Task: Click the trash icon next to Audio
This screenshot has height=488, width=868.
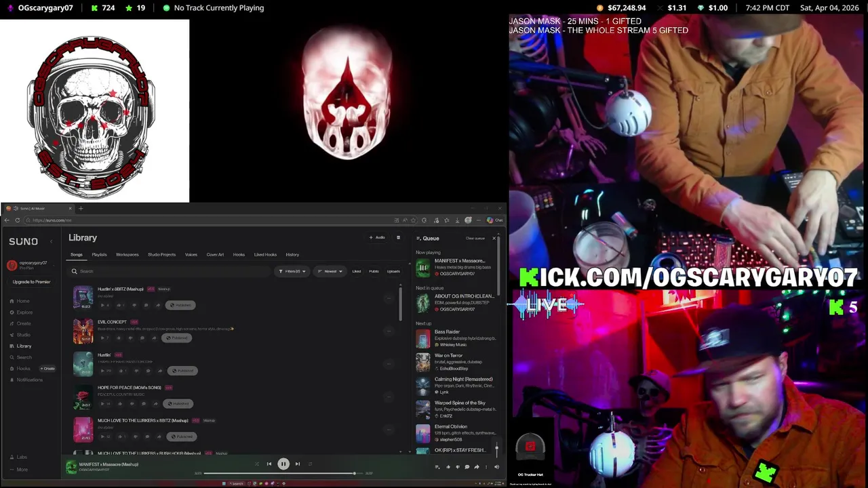Action: pyautogui.click(x=398, y=237)
